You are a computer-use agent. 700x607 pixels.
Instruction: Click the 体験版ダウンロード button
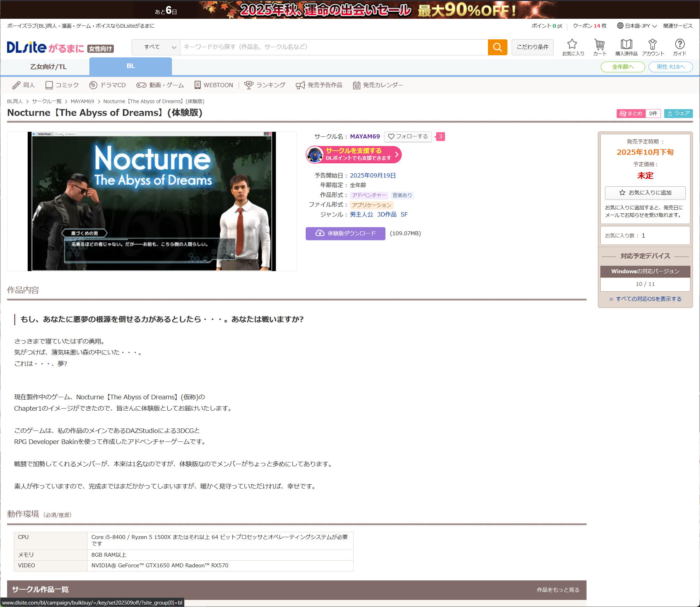tap(345, 234)
